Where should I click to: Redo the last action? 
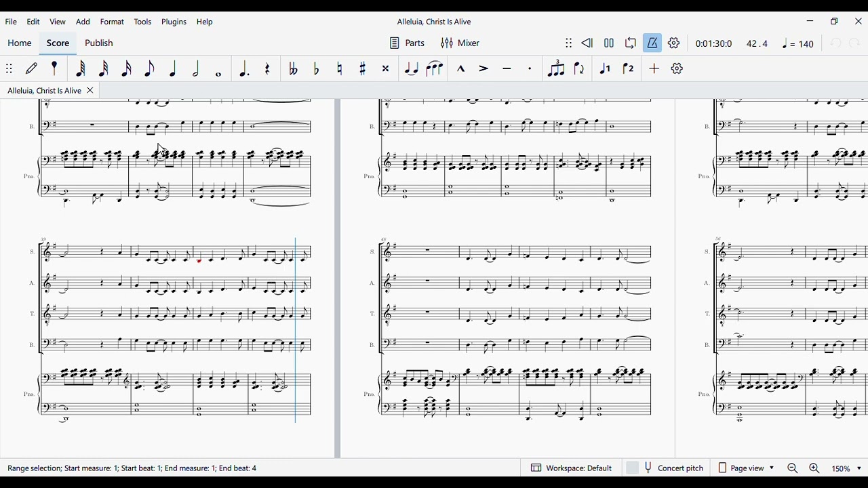[856, 43]
